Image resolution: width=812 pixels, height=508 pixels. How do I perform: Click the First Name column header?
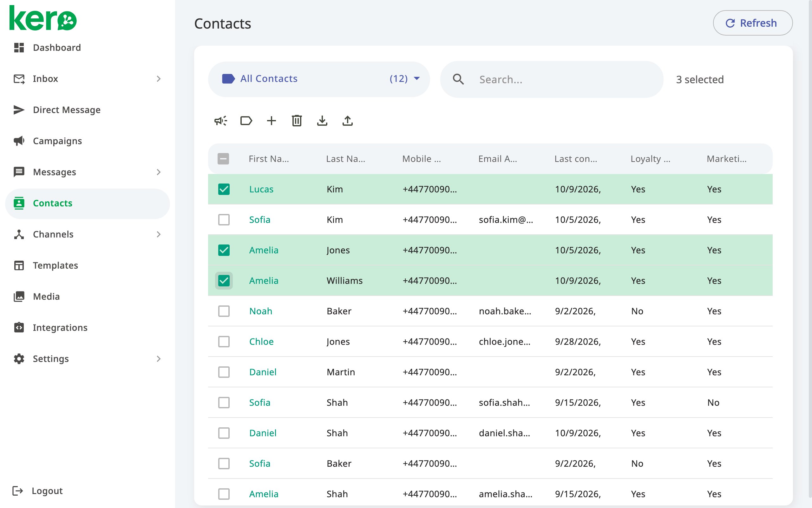tap(269, 158)
